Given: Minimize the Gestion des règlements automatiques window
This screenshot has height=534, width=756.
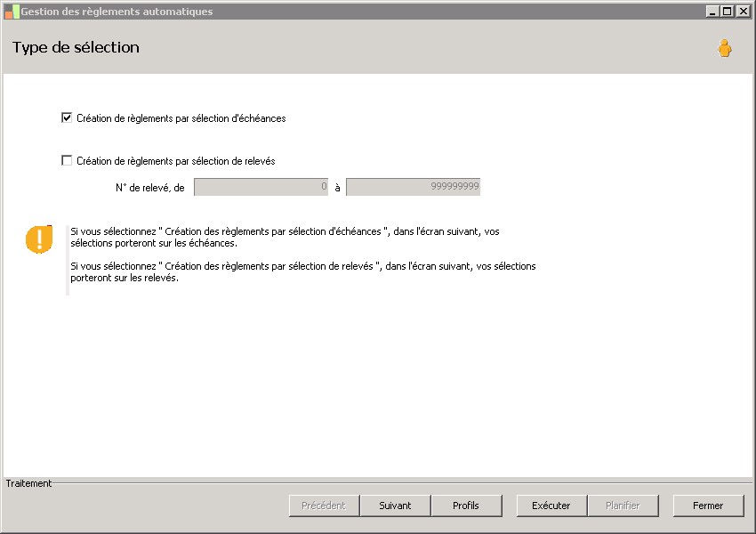Looking at the screenshot, I should pos(712,11).
